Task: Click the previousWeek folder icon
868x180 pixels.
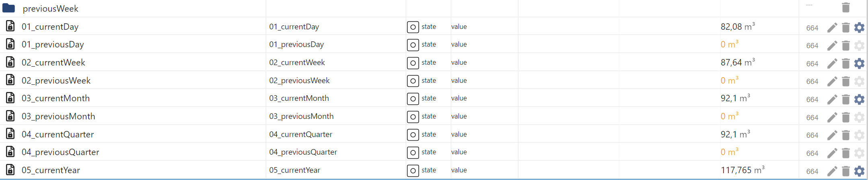Action: coord(9,8)
